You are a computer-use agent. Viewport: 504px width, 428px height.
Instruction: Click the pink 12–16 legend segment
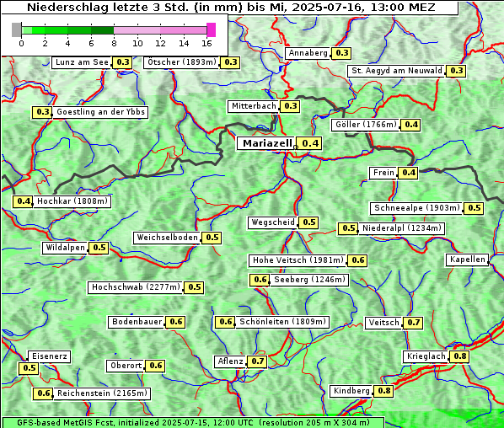[x=184, y=30]
